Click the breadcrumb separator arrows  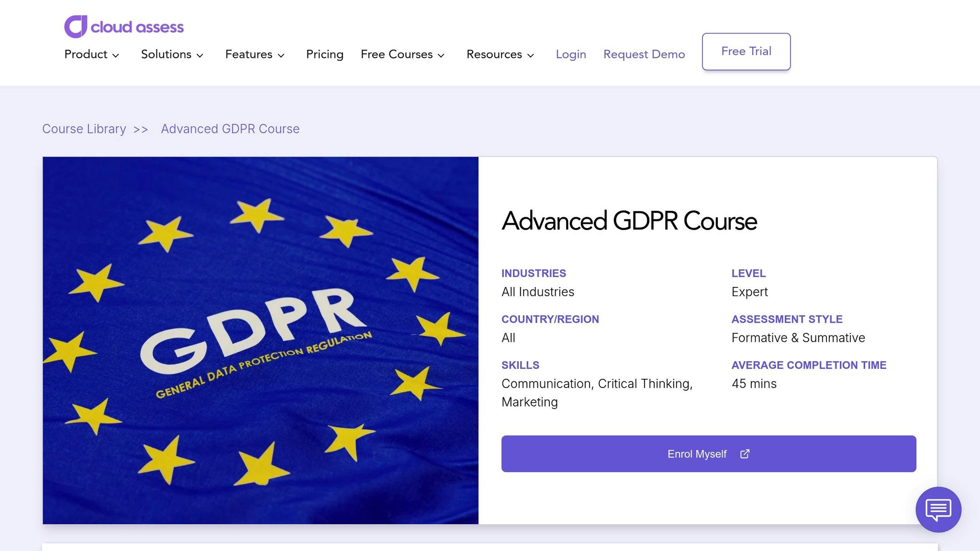[141, 130]
